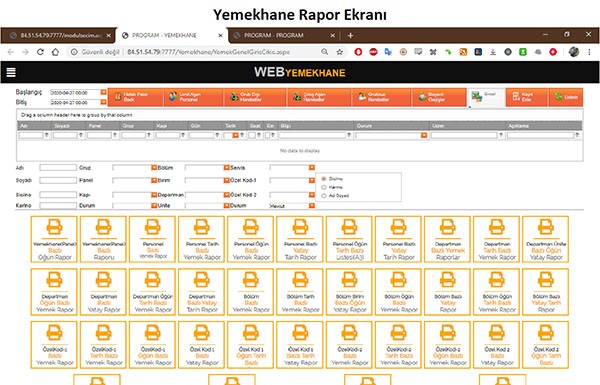Screen dimensions: 600x385
Task: Open ÖzelKod-2 Bazlı Yemek Rapor tile
Action: 349,345
